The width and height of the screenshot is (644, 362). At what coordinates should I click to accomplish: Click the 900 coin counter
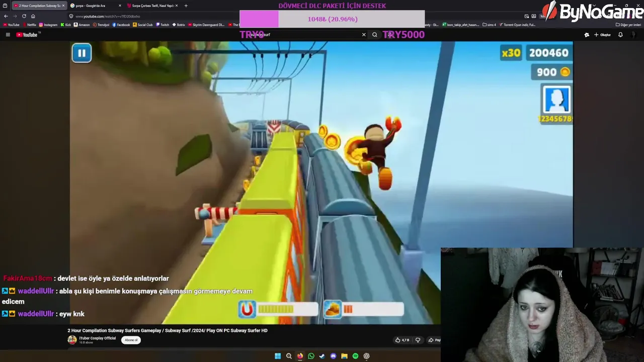pos(552,72)
